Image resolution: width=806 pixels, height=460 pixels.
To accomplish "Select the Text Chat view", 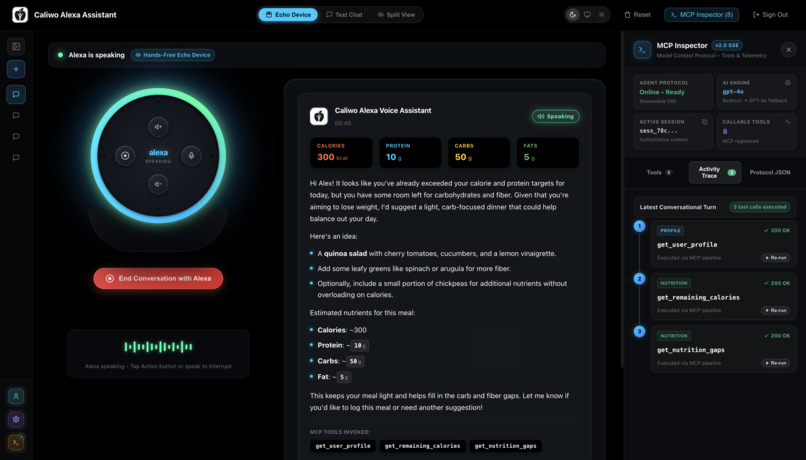I will coord(344,14).
